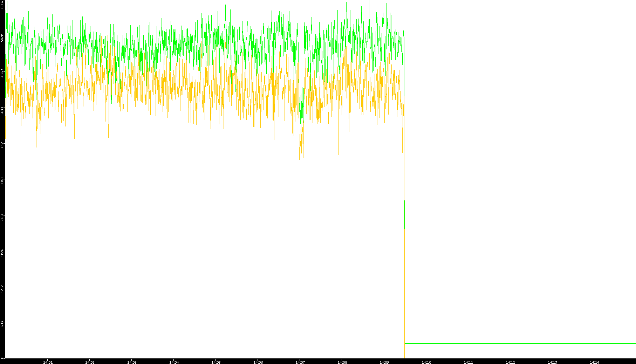Click the 0 origin label on y-axis
Screen dimensions: 636x364
(x=2, y=357)
